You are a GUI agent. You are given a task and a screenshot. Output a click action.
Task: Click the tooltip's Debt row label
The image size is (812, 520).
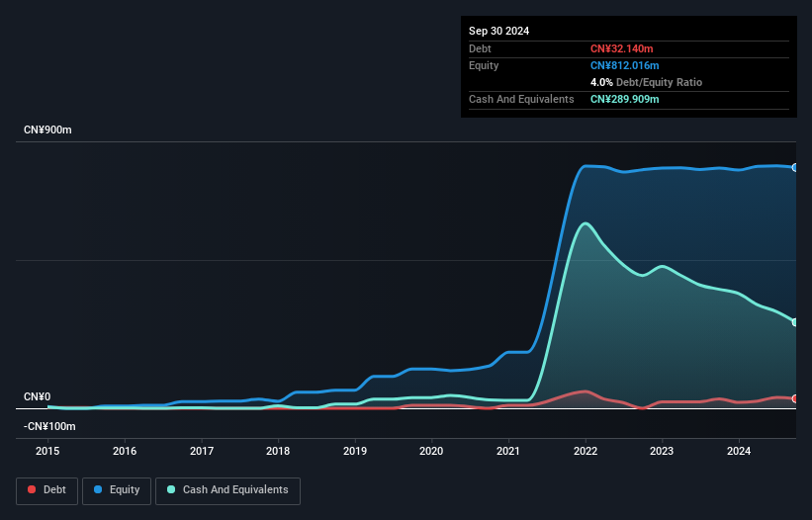point(480,48)
